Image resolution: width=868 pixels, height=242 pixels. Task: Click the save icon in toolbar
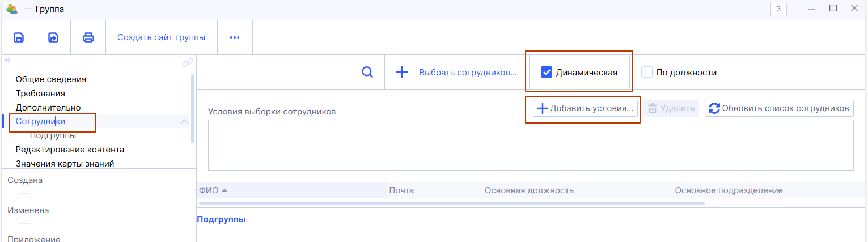[x=19, y=38]
